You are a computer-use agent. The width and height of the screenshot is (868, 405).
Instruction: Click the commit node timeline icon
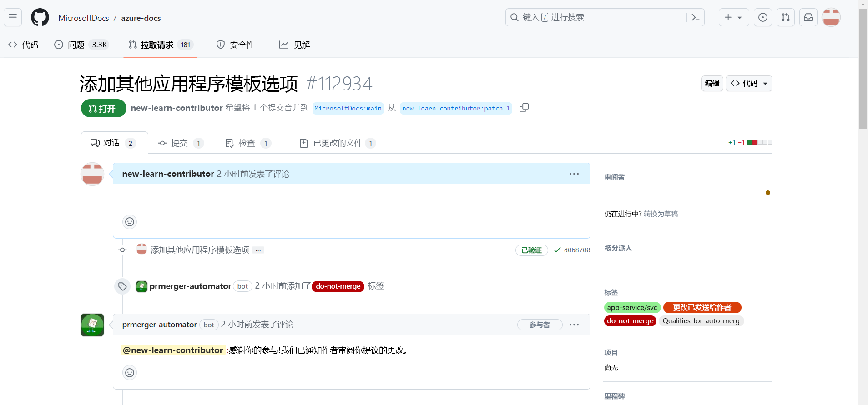122,250
